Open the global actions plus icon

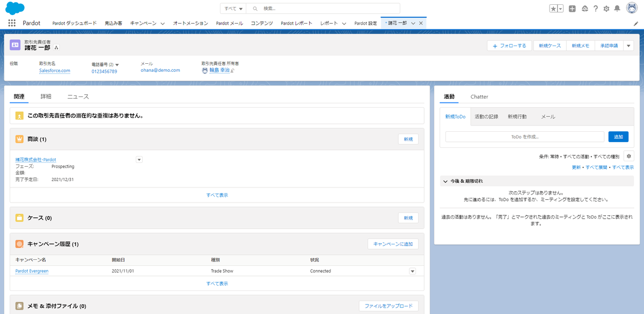tap(573, 9)
